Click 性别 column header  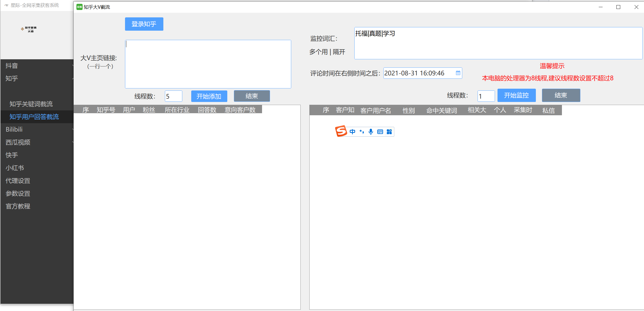pyautogui.click(x=409, y=110)
